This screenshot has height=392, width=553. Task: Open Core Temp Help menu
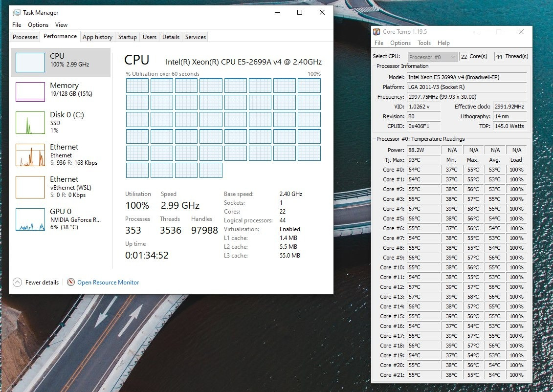point(443,43)
